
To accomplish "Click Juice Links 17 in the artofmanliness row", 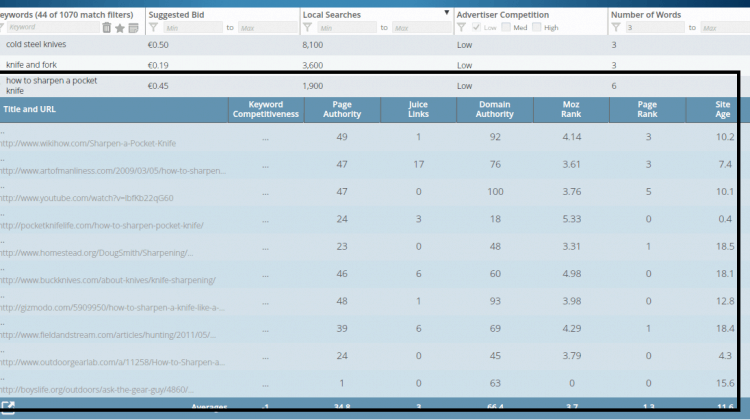I will point(419,164).
